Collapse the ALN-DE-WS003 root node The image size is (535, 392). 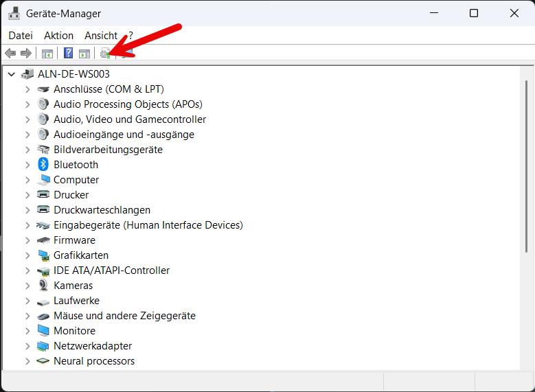click(12, 74)
